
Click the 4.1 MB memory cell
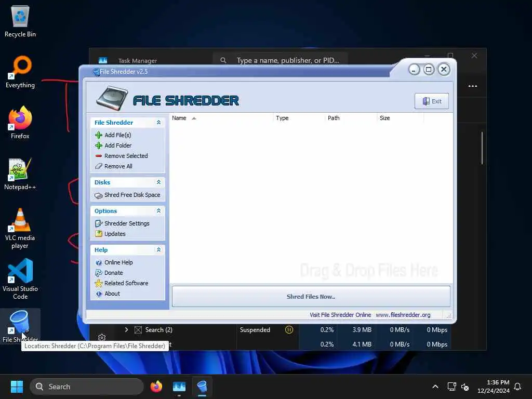pyautogui.click(x=362, y=344)
